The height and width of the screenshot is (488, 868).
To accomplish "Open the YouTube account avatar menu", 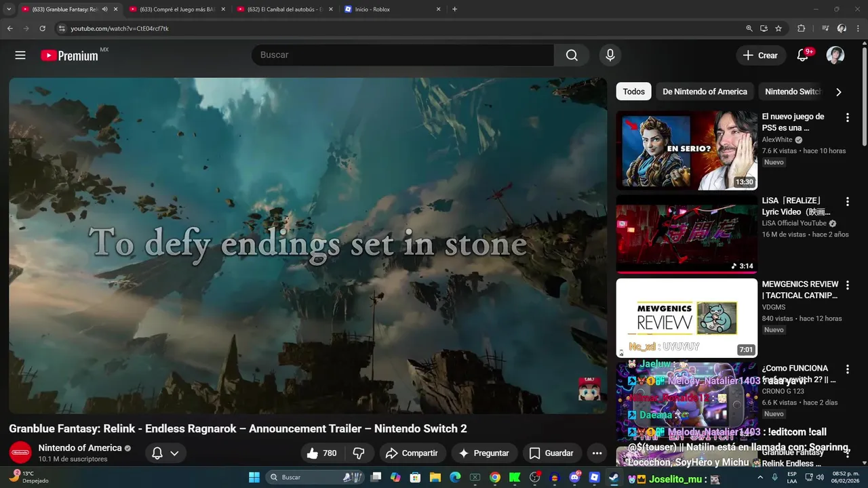I will click(x=835, y=56).
